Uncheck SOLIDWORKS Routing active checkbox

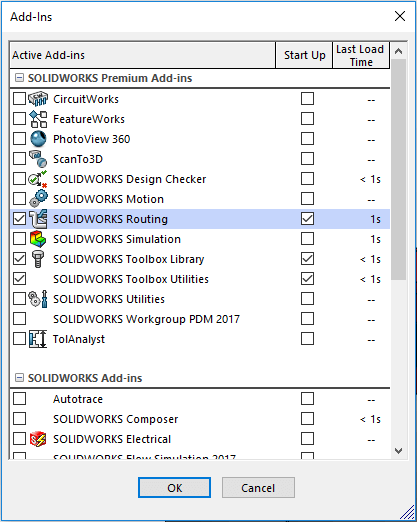pos(19,219)
